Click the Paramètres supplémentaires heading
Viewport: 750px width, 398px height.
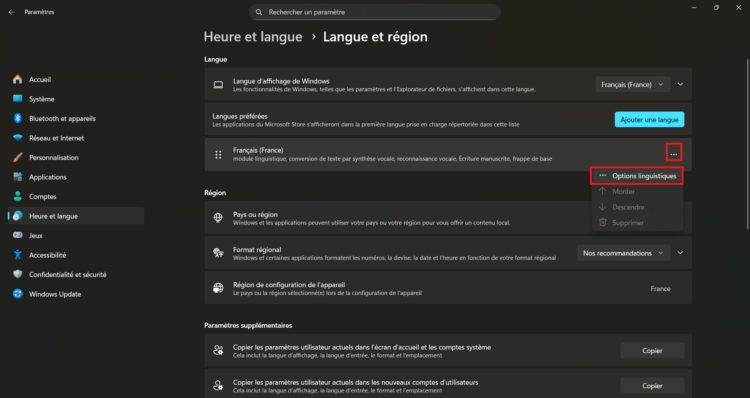coord(248,325)
